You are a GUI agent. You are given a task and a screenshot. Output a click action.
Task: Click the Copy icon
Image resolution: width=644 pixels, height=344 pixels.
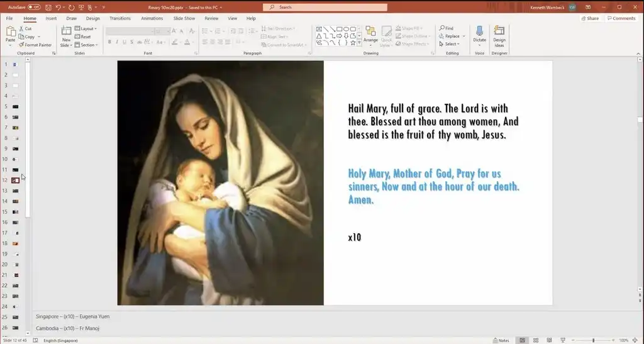[x=22, y=36]
